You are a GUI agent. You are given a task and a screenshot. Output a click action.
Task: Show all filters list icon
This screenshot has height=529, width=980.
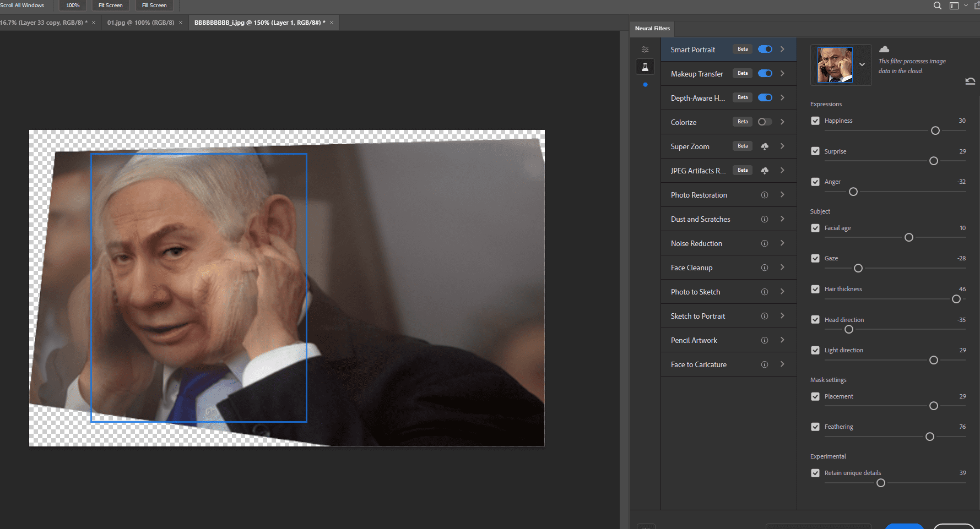tap(645, 50)
